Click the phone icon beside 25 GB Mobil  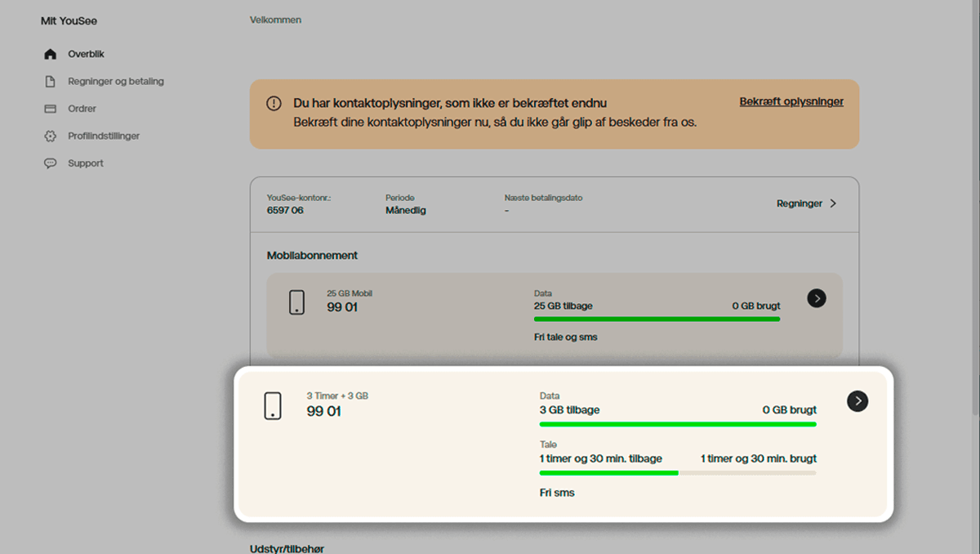coord(296,302)
